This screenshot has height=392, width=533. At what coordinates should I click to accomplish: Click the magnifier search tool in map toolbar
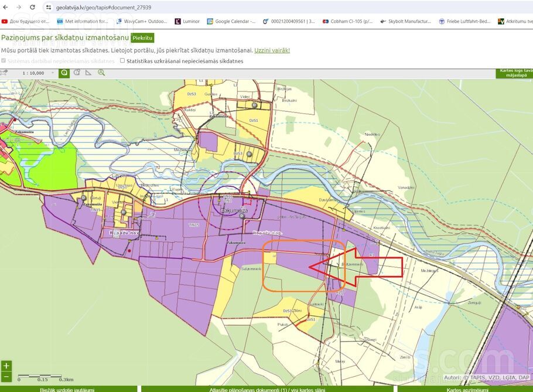[101, 73]
